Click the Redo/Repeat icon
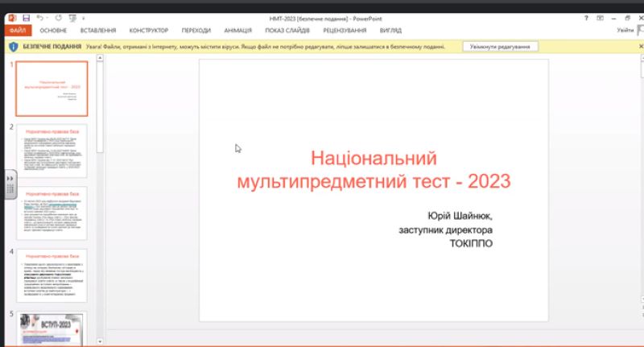This screenshot has width=644, height=347. pyautogui.click(x=58, y=18)
